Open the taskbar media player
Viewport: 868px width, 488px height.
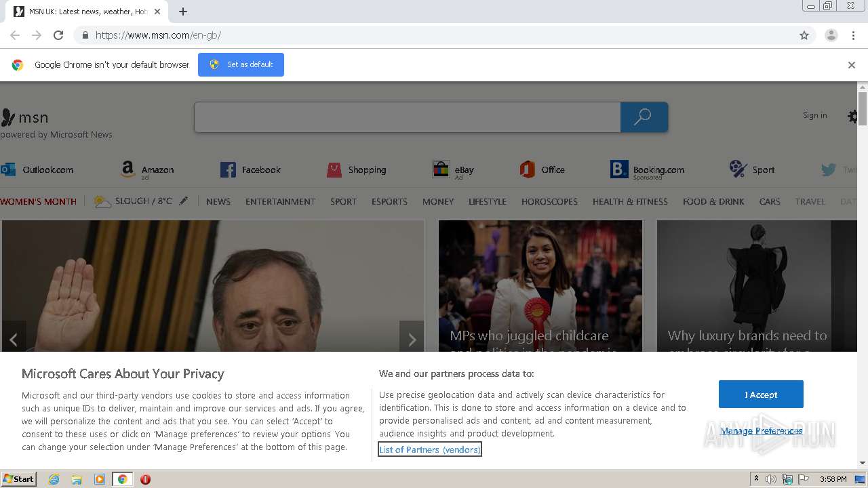pos(100,479)
